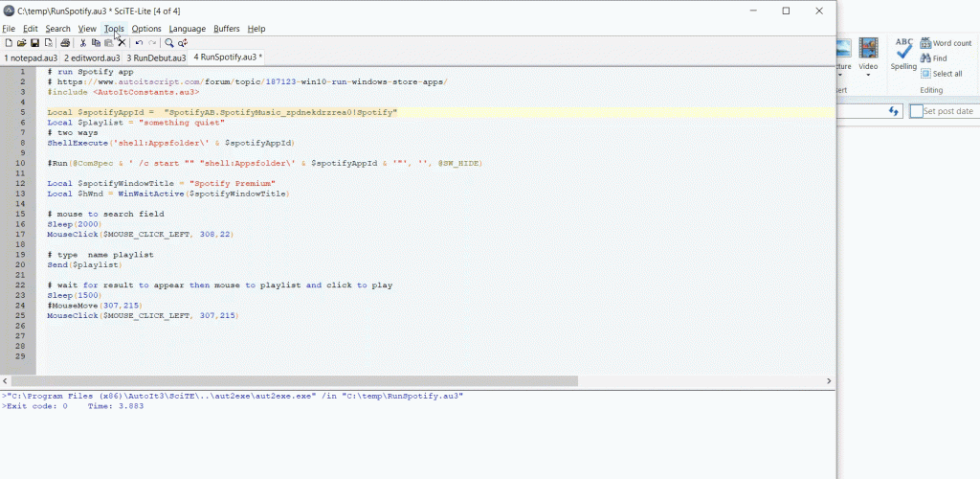Tick the Set post date checkbox
Viewport: 980px width, 479px height.
(916, 111)
